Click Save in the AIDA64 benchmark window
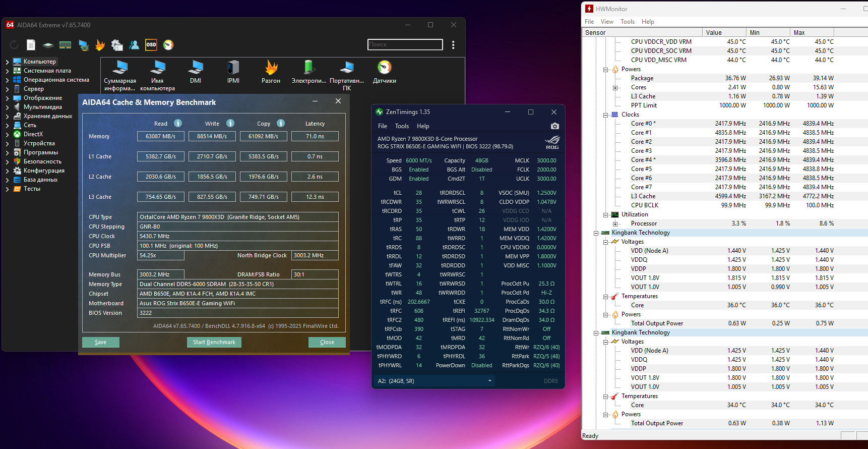 [x=101, y=342]
